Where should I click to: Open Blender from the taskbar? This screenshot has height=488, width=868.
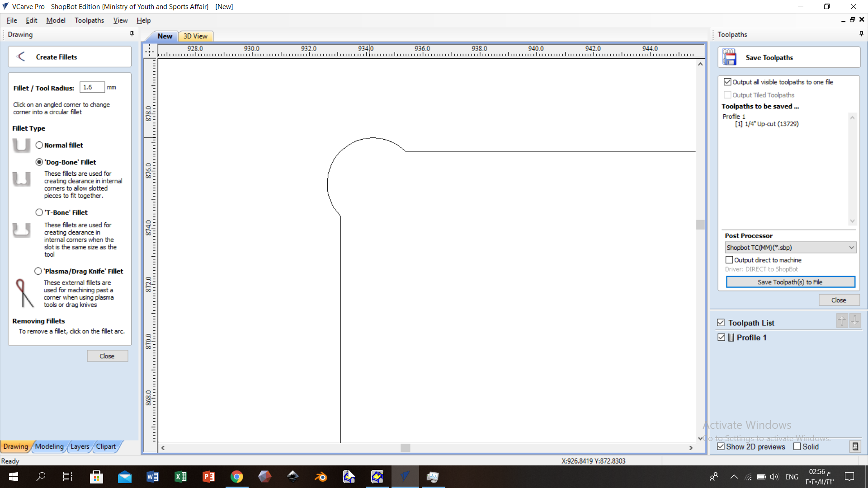[x=321, y=477]
